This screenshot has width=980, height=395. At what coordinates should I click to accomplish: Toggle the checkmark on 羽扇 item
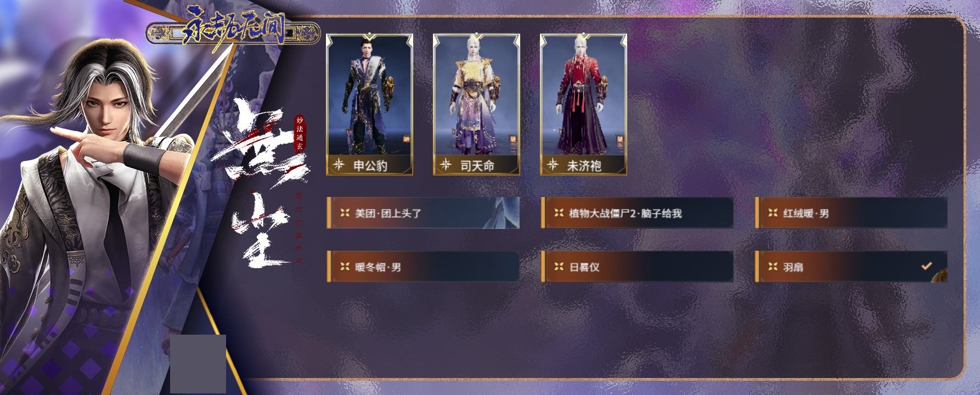[x=926, y=266]
